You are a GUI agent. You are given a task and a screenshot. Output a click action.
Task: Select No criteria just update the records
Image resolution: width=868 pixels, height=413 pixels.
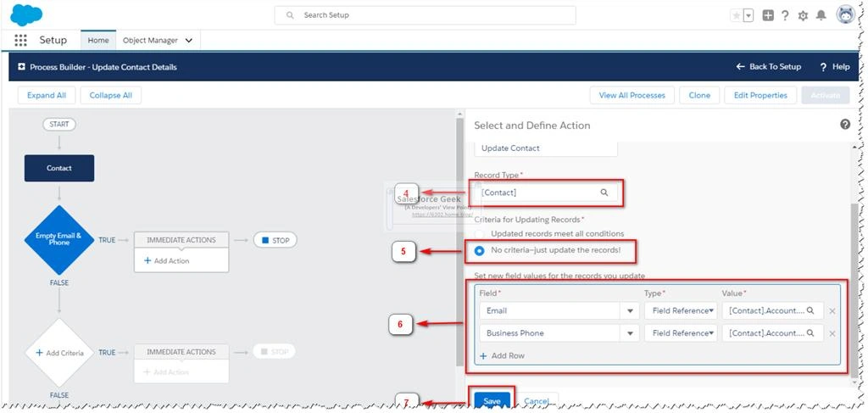(x=480, y=251)
